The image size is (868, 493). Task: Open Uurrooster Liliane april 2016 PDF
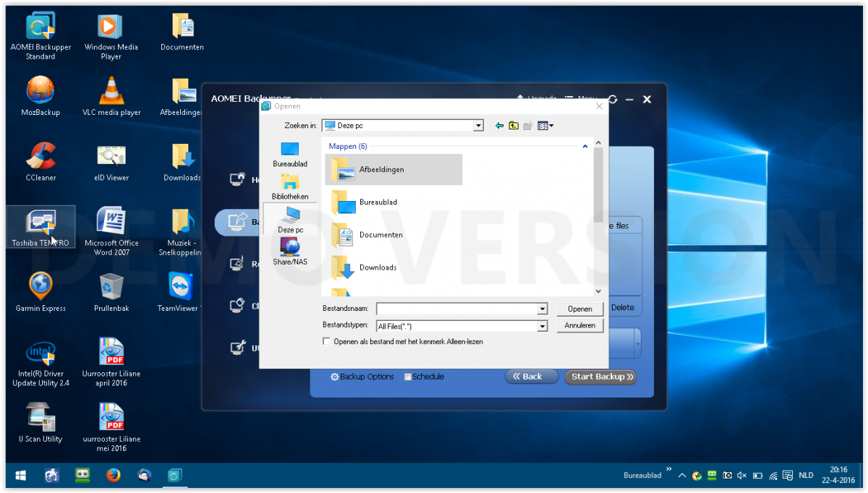pyautogui.click(x=111, y=362)
